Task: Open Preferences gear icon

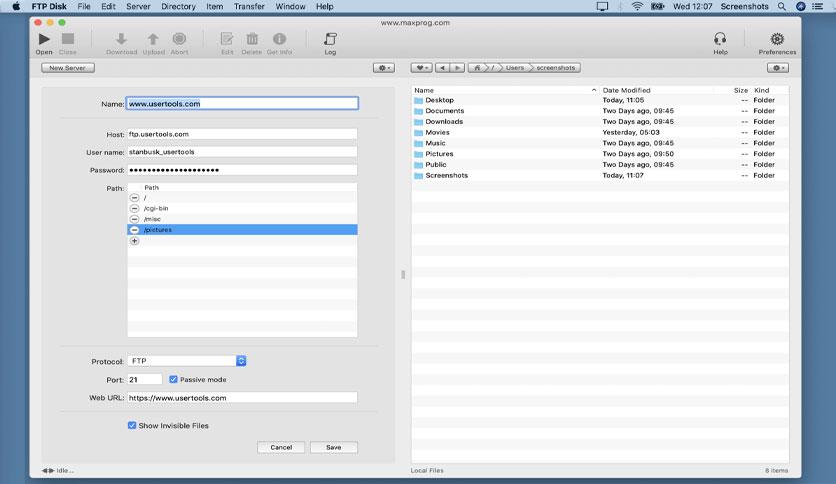Action: click(777, 39)
